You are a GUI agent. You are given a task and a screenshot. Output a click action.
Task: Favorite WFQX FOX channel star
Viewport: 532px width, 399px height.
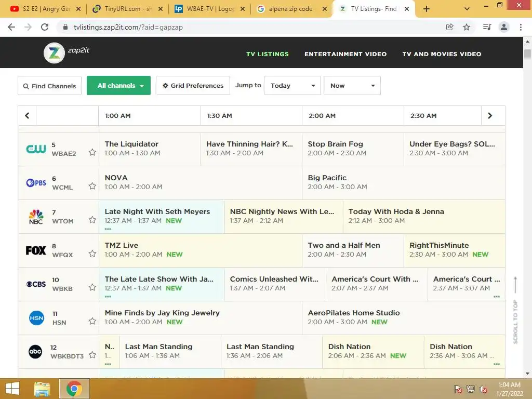(92, 254)
